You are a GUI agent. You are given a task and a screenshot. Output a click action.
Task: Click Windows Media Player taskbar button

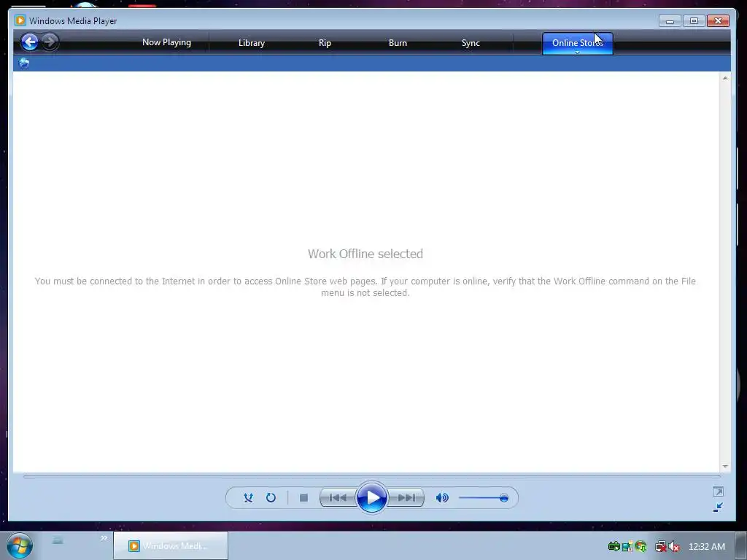(x=171, y=545)
